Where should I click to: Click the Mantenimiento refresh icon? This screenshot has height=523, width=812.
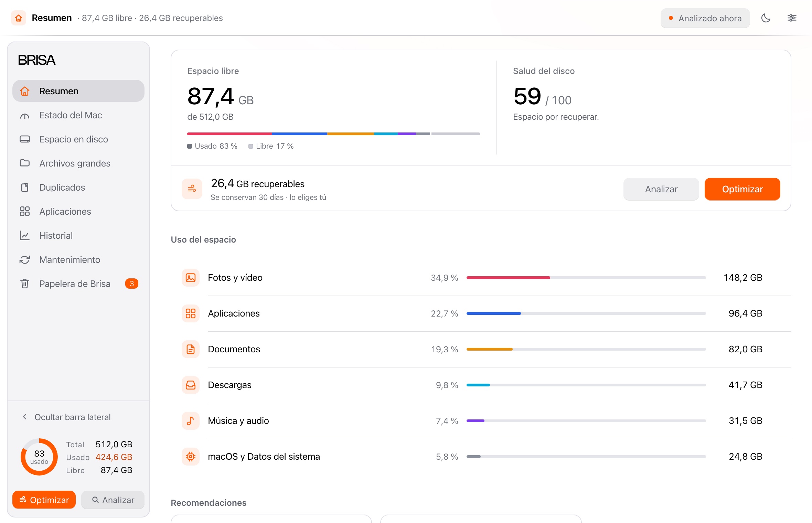coord(25,259)
